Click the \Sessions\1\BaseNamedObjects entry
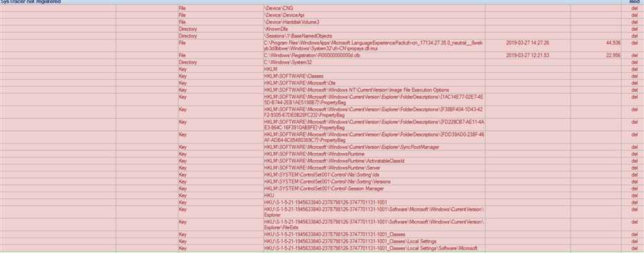 (298, 36)
